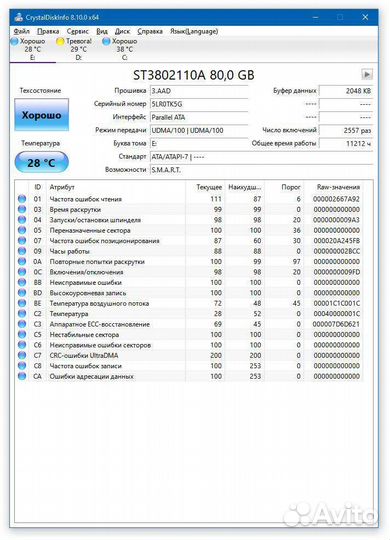Select disk C: tab at 38 °C
This screenshot has width=390, height=540.
124,49
